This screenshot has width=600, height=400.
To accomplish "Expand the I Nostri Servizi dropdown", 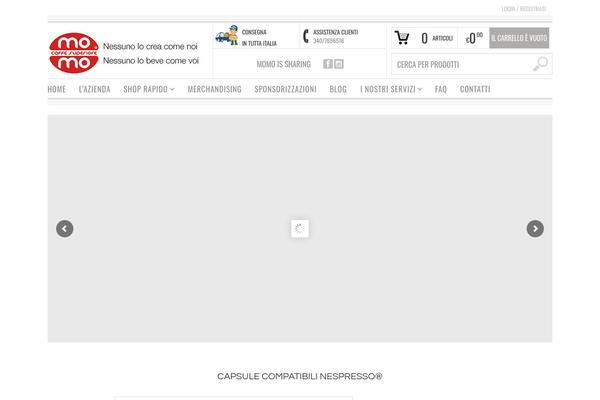I will (x=391, y=89).
